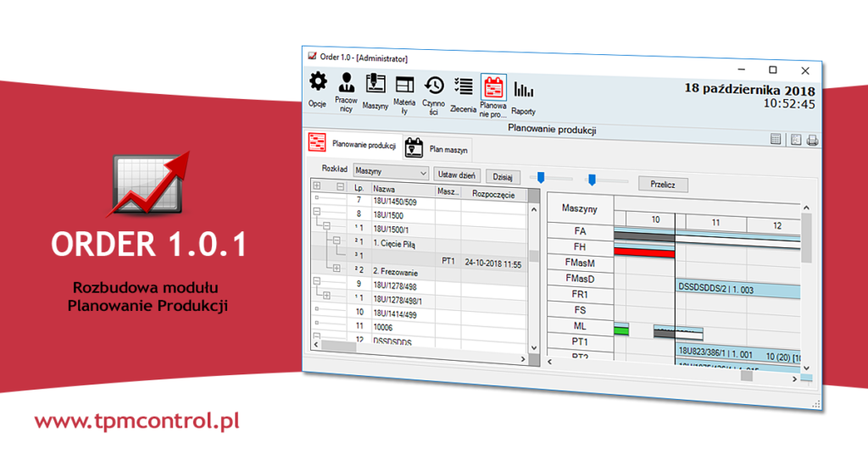The height and width of the screenshot is (454, 868).
Task: Sort by the Lp. column header
Action: tap(359, 187)
